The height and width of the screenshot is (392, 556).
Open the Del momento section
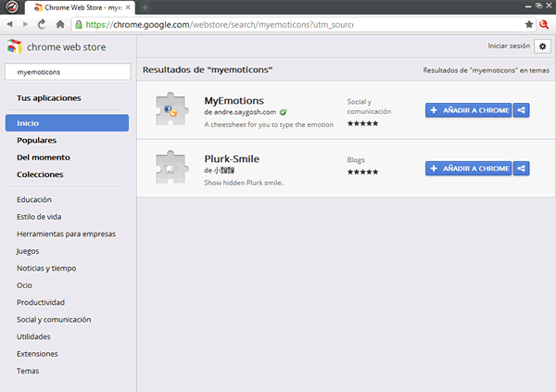[44, 158]
